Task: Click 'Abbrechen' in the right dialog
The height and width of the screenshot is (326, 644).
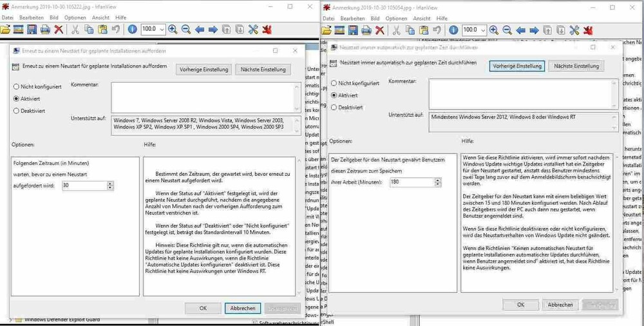Action: (560, 305)
